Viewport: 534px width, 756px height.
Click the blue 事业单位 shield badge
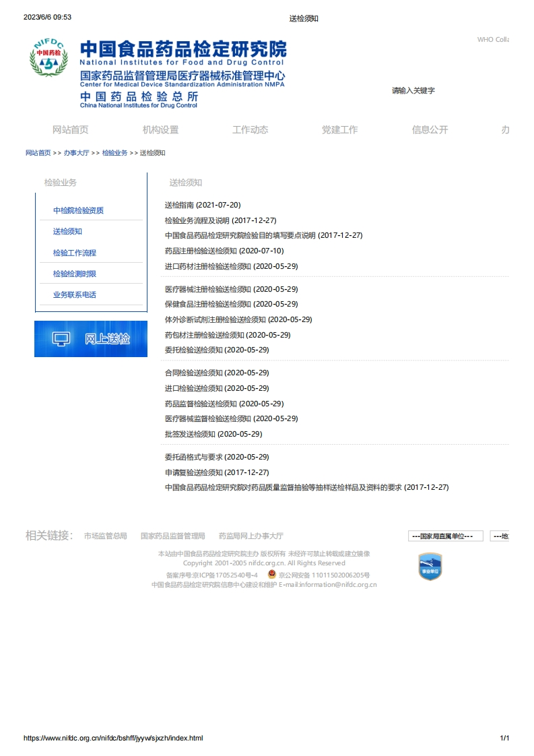(x=430, y=567)
